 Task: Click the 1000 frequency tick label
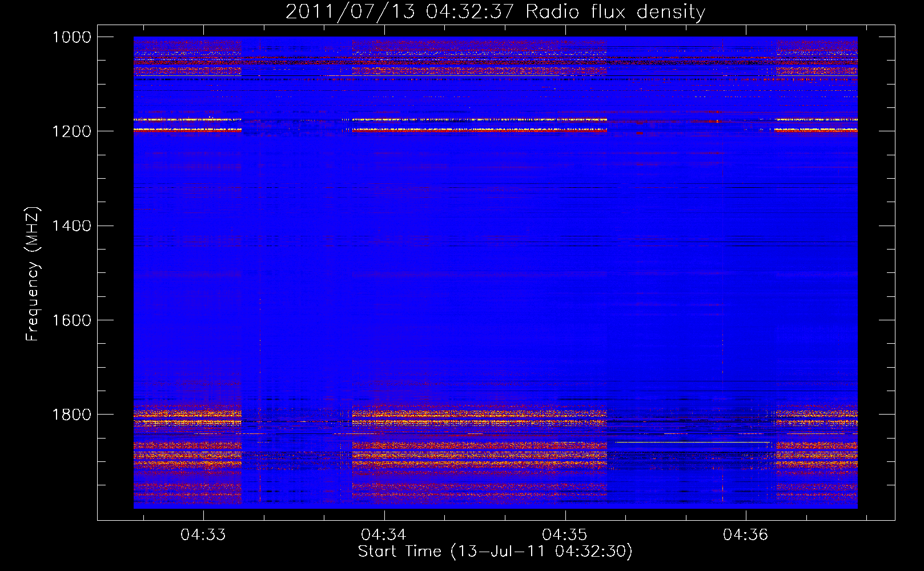[71, 37]
